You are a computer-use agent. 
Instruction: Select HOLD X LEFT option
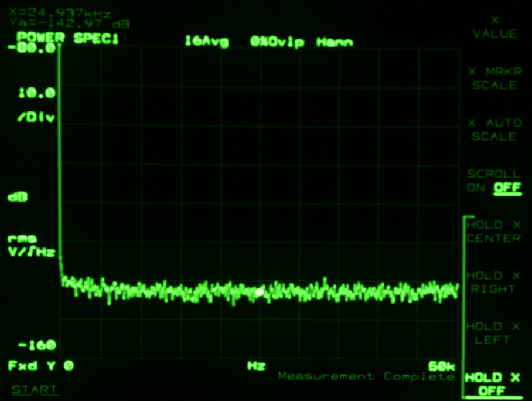tap(493, 333)
